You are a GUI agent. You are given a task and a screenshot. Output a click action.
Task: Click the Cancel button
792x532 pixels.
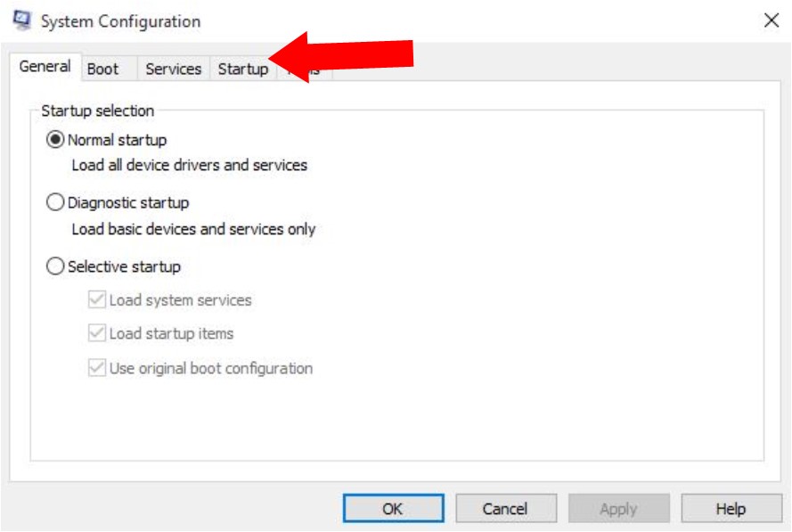pos(505,509)
